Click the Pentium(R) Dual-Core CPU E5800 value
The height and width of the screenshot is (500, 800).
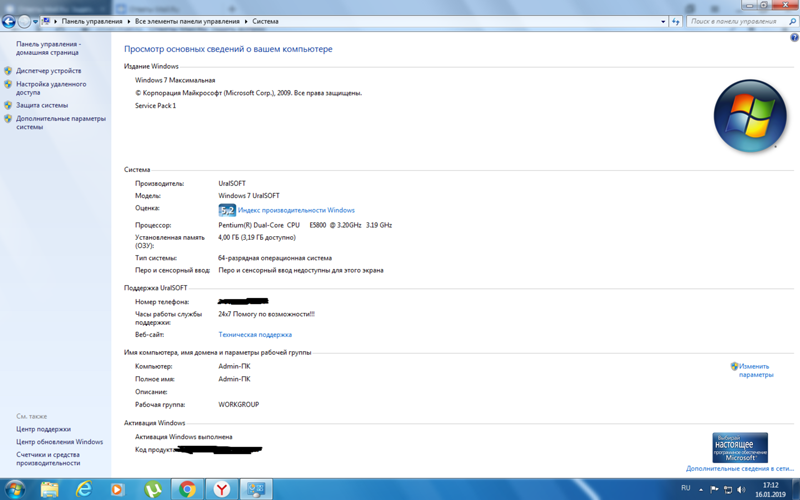coord(305,225)
